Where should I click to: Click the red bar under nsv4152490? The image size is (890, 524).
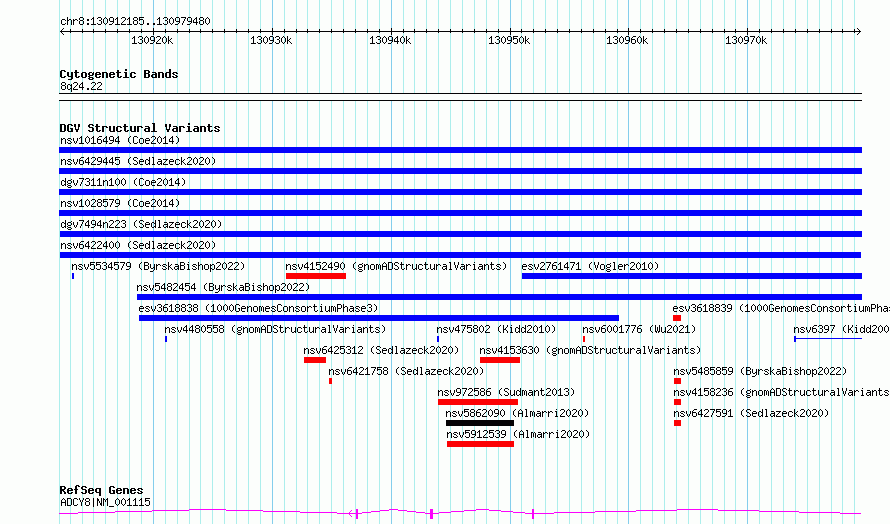click(x=316, y=276)
